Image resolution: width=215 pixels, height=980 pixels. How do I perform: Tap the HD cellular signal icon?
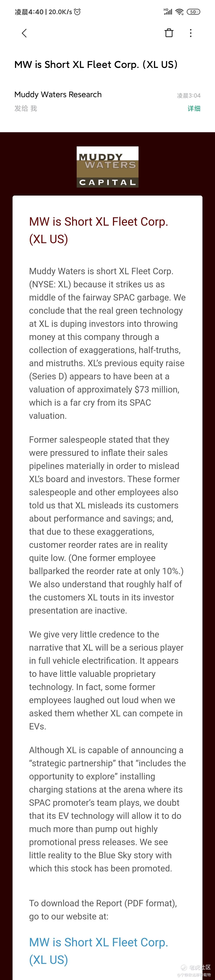[x=167, y=12]
